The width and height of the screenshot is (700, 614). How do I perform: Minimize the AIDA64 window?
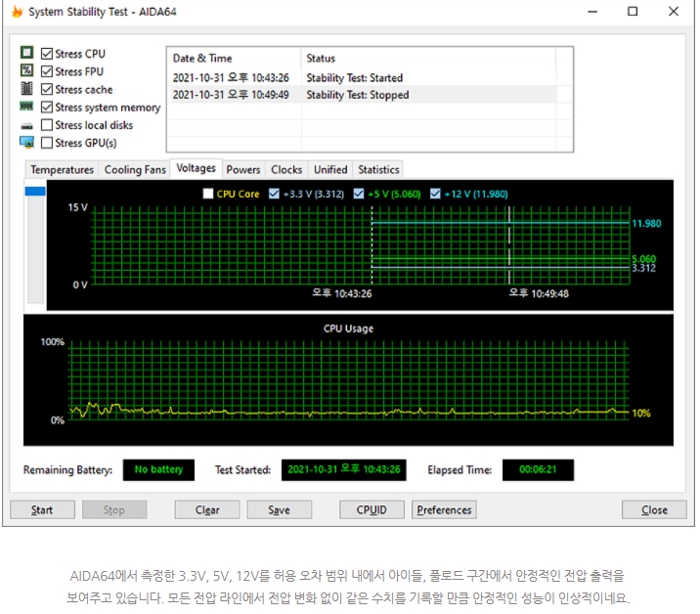tap(592, 11)
